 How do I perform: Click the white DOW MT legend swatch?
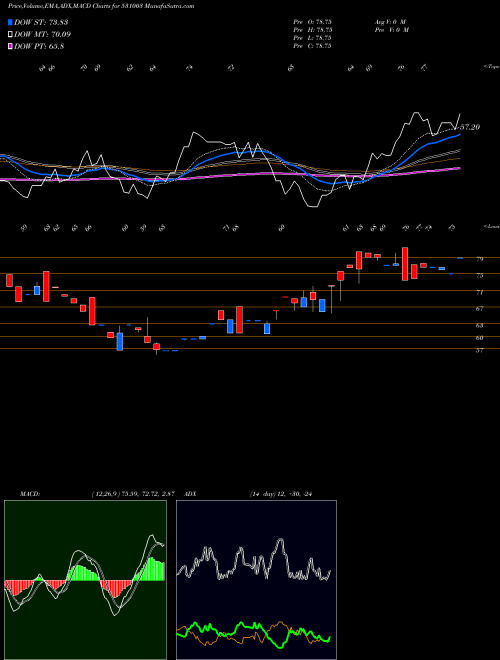point(10,34)
